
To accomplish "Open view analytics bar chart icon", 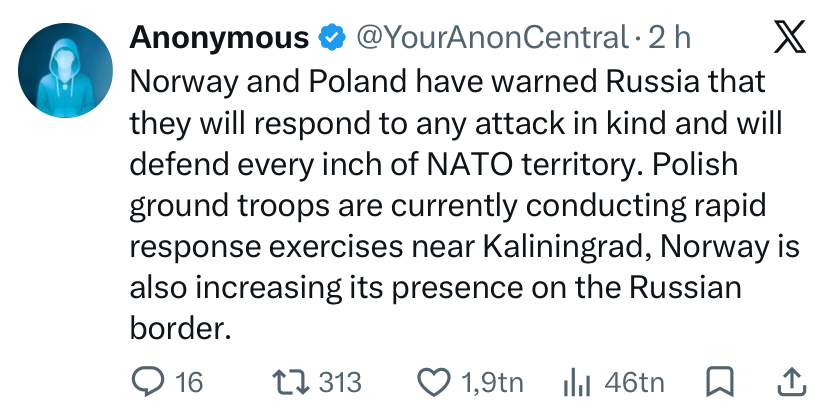I will (576, 382).
